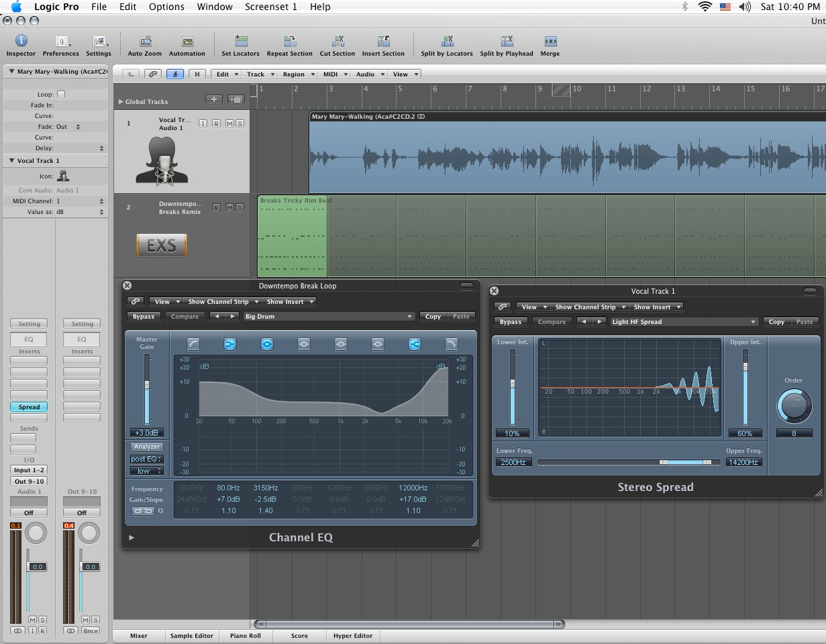Click the Copy button in Stereo Spread
Image resolution: width=826 pixels, height=644 pixels.
coord(776,322)
